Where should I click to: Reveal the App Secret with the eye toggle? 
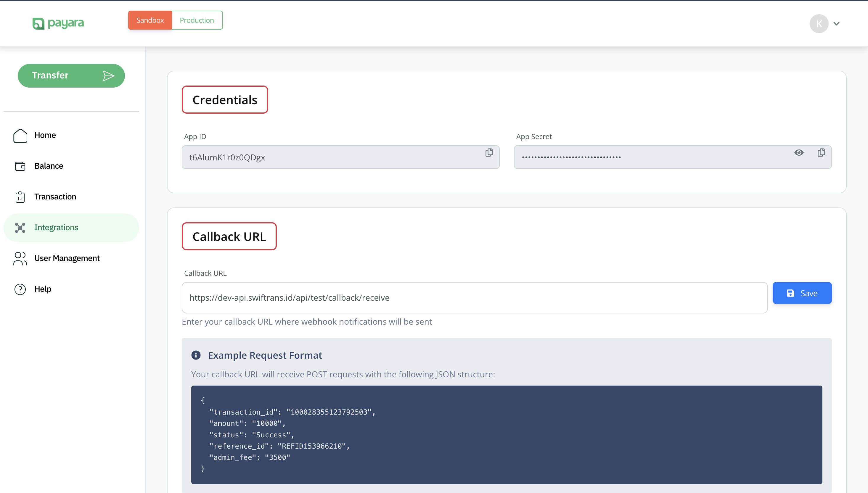pyautogui.click(x=799, y=153)
